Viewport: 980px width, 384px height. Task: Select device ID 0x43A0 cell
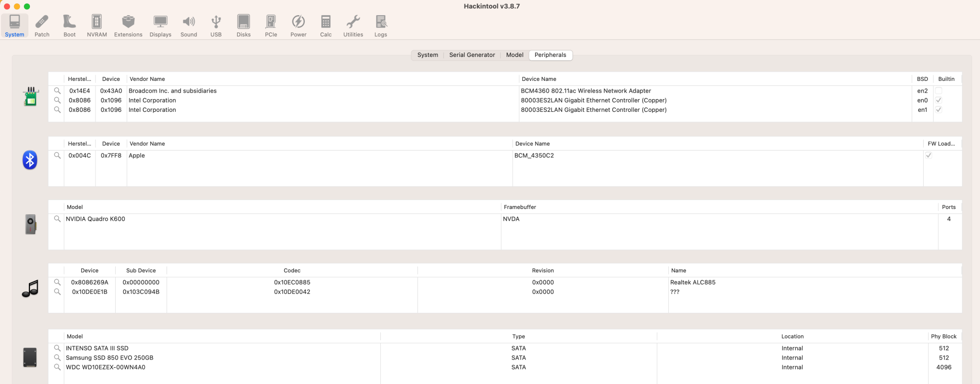pyautogui.click(x=111, y=91)
